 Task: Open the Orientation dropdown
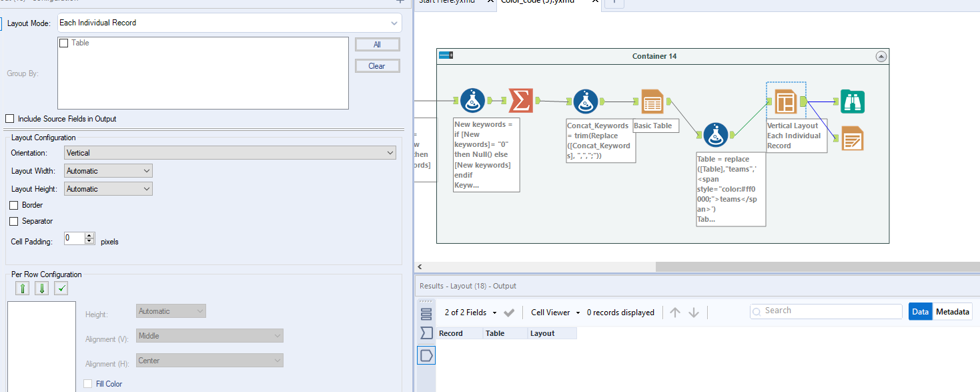229,152
